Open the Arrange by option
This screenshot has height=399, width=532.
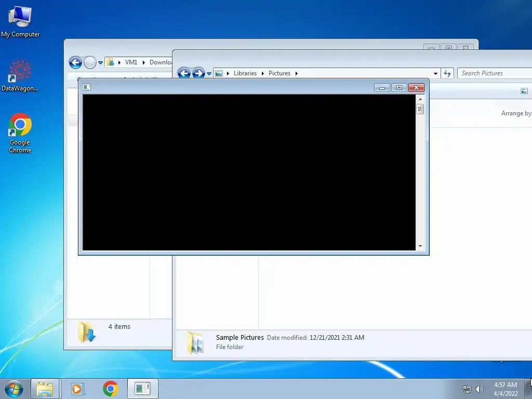pyautogui.click(x=516, y=113)
